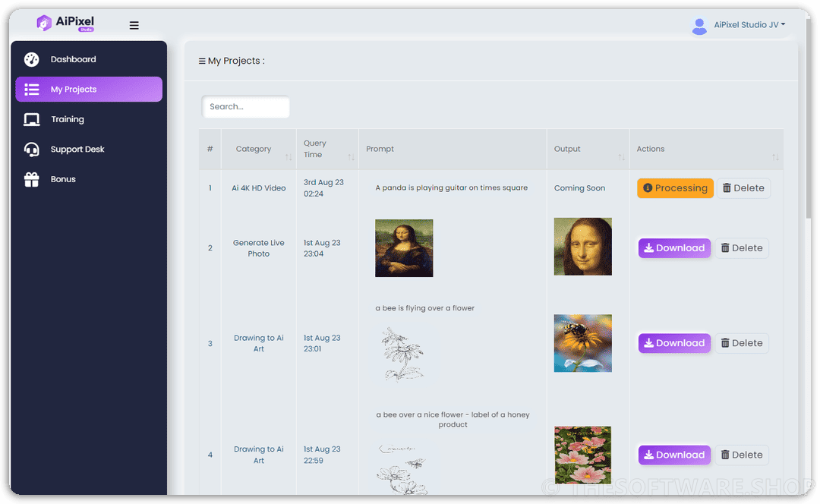This screenshot has width=820, height=504.
Task: Sort table by Actions column arrows
Action: [x=775, y=157]
